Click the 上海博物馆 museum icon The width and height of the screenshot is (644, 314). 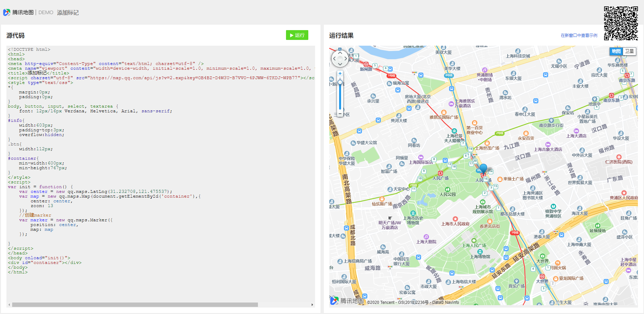click(x=480, y=252)
